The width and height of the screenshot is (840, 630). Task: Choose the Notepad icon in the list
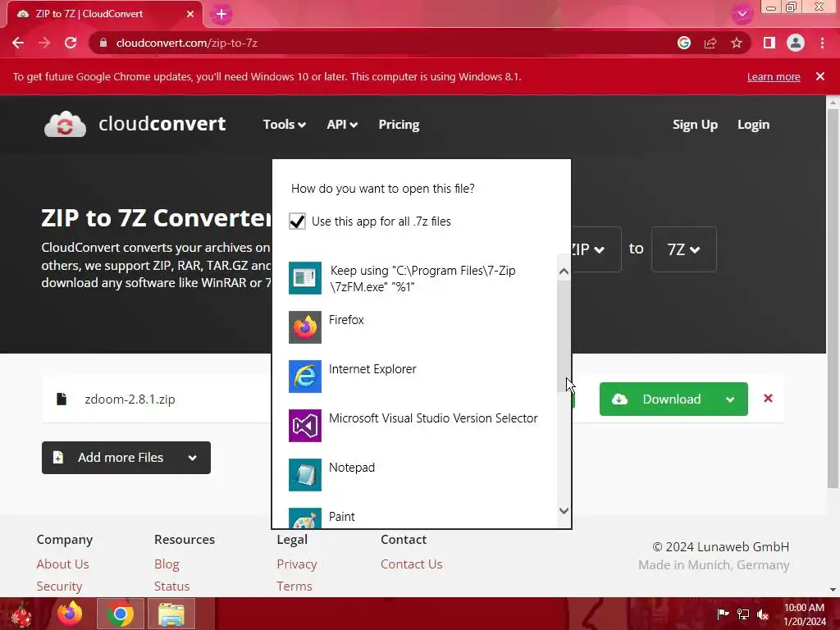[305, 475]
